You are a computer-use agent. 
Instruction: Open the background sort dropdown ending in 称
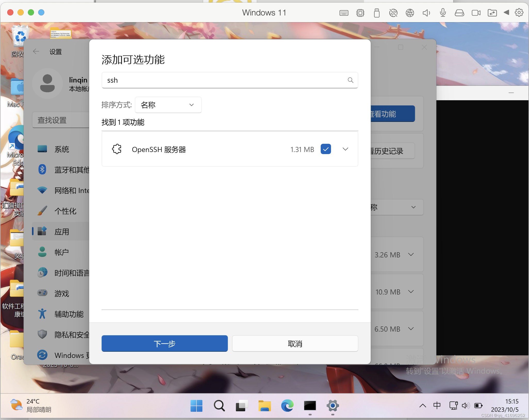(397, 207)
